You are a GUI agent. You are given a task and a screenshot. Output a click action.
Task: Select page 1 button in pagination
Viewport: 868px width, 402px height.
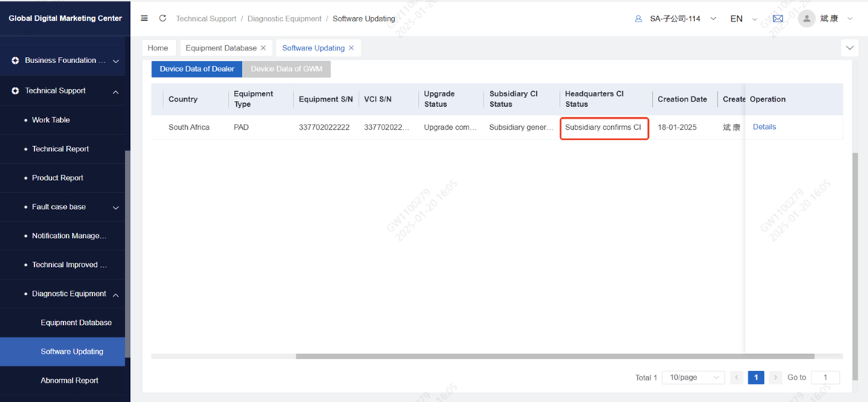(x=756, y=378)
